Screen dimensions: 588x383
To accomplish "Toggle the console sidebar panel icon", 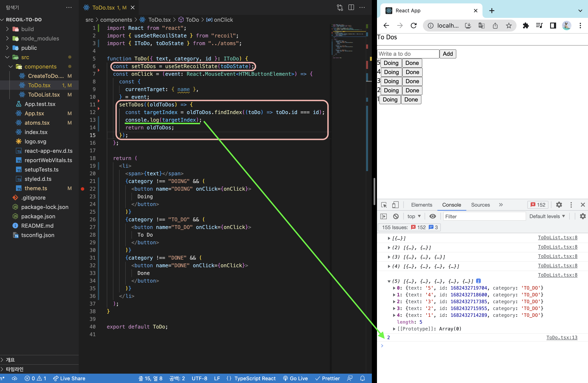I will pyautogui.click(x=383, y=216).
